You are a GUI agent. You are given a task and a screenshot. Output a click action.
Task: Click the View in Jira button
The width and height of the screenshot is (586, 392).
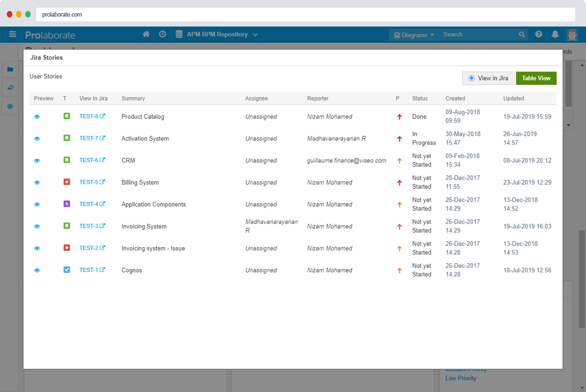pyautogui.click(x=488, y=78)
